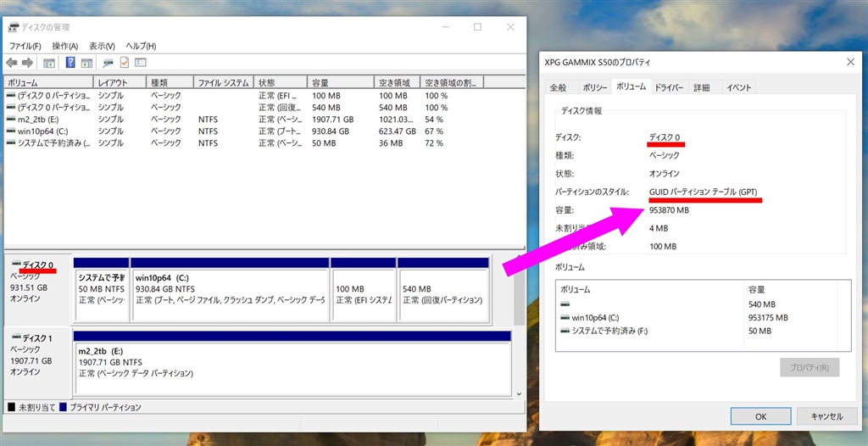Select the m2_2tb (E:) 1907.71 GB partition block
868x446 pixels.
(292, 367)
